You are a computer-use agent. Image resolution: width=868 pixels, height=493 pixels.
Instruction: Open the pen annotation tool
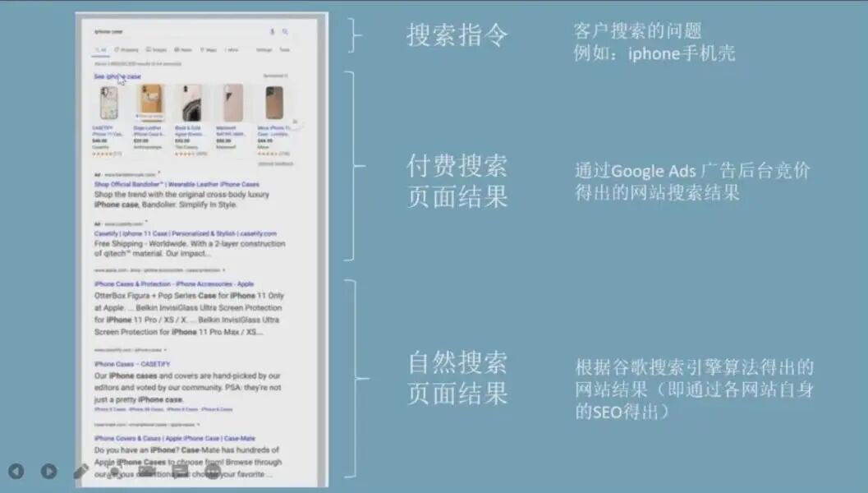[x=80, y=471]
